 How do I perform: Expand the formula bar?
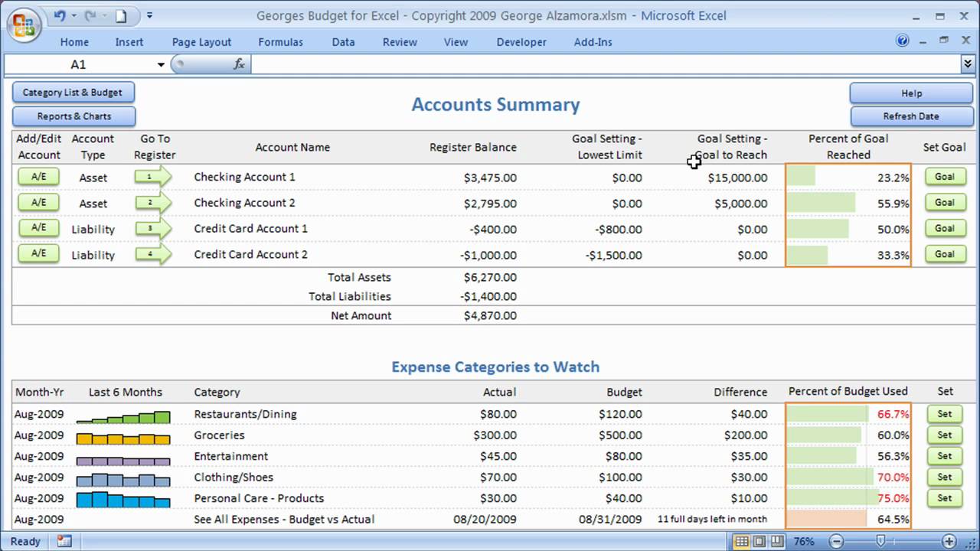point(968,64)
